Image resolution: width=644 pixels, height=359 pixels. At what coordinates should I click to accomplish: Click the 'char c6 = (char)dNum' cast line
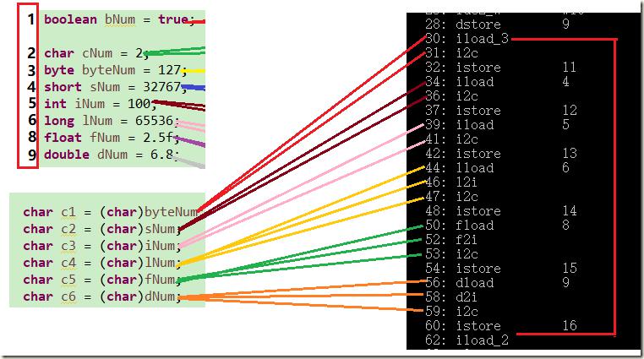(x=103, y=296)
